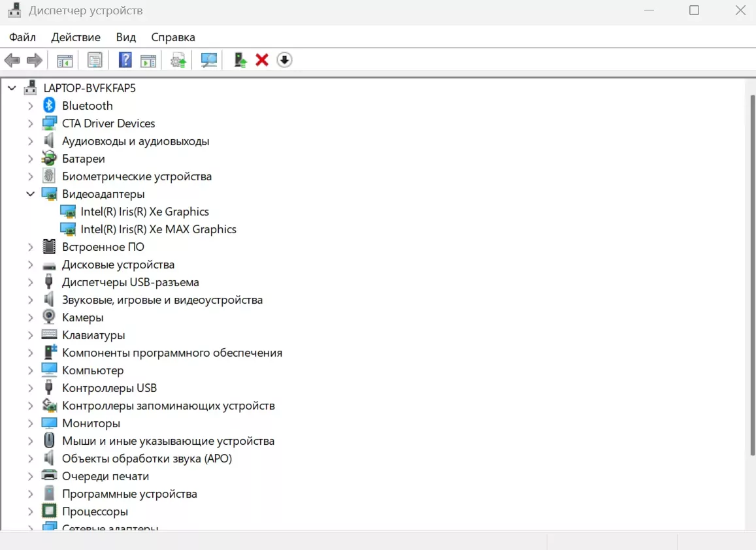Open the Действие menu

click(75, 37)
